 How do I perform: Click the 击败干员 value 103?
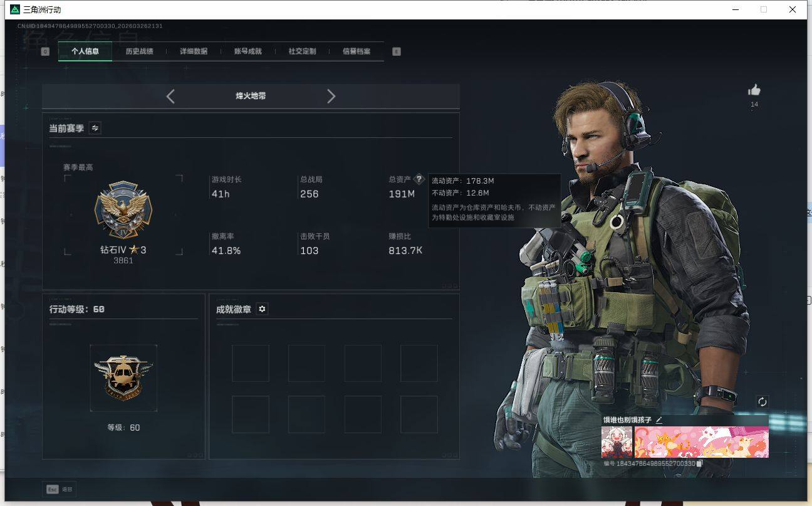tap(310, 251)
